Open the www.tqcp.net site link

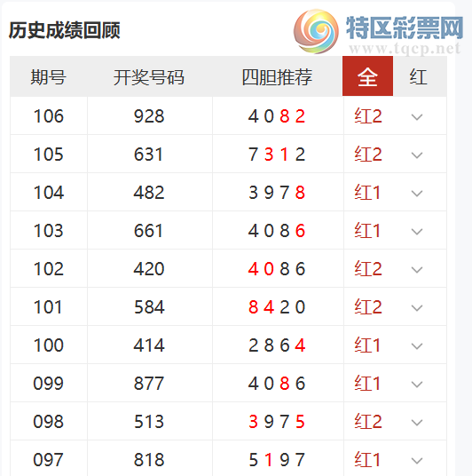pos(405,49)
